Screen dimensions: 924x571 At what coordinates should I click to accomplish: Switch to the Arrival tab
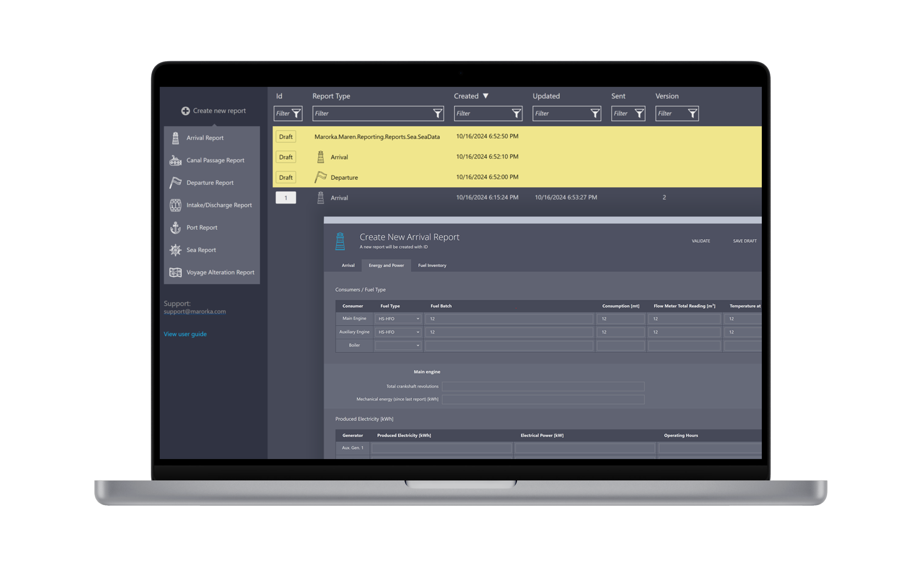pos(348,265)
